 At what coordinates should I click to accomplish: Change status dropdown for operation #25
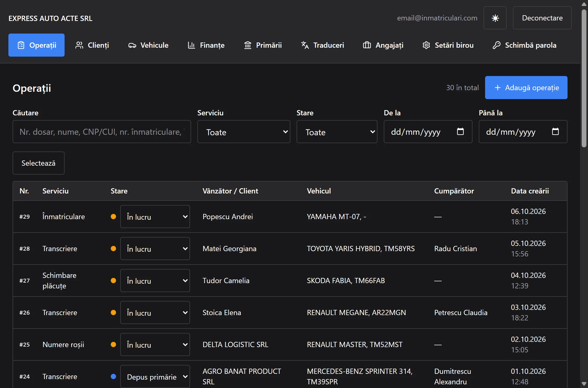pyautogui.click(x=155, y=344)
